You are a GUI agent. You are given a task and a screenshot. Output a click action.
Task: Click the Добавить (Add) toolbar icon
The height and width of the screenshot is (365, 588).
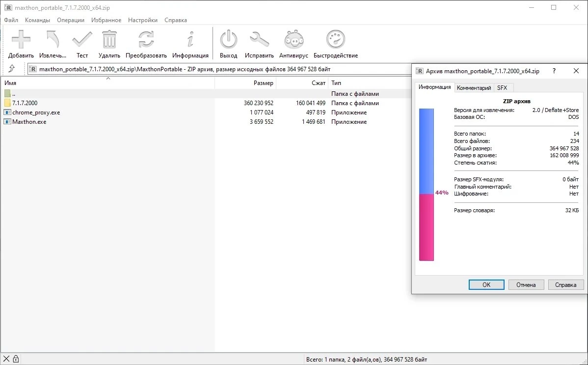pyautogui.click(x=21, y=39)
